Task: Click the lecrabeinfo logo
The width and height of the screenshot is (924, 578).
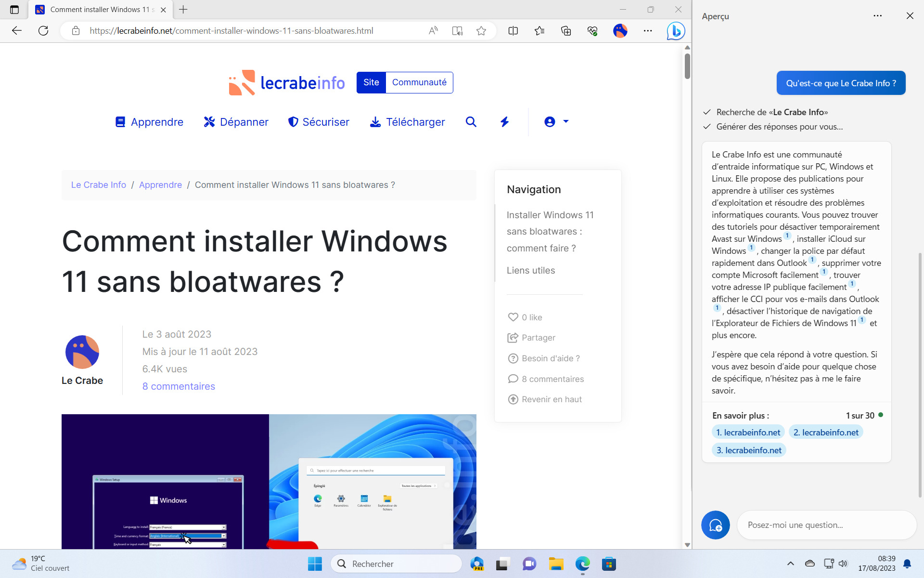Action: click(287, 82)
